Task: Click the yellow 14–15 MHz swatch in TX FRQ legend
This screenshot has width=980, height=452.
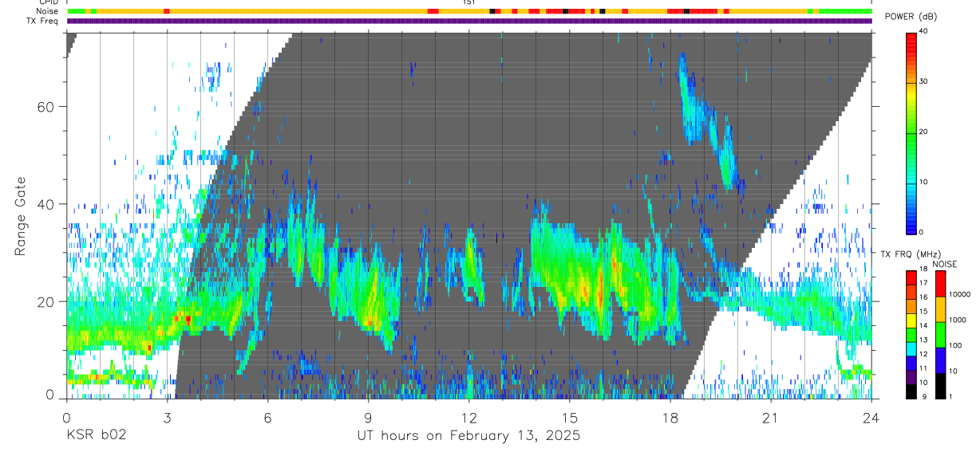Action: pos(911,320)
